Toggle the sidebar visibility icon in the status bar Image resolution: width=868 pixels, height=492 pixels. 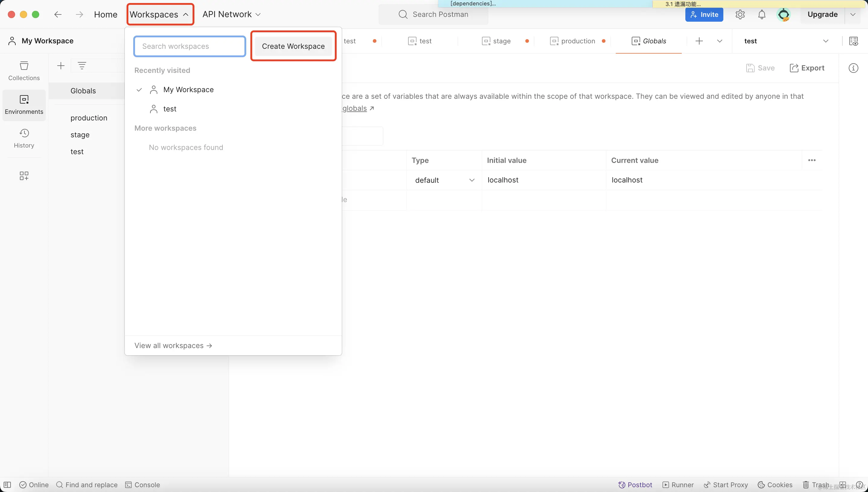click(7, 484)
